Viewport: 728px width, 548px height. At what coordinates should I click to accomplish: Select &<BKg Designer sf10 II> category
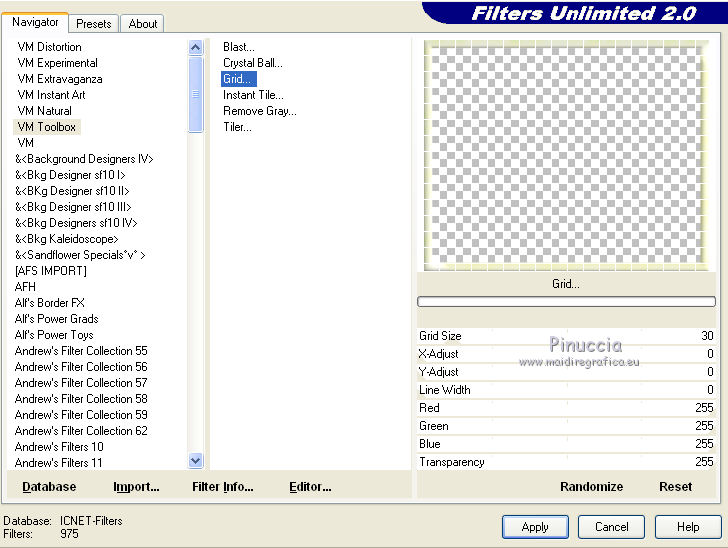tap(72, 191)
